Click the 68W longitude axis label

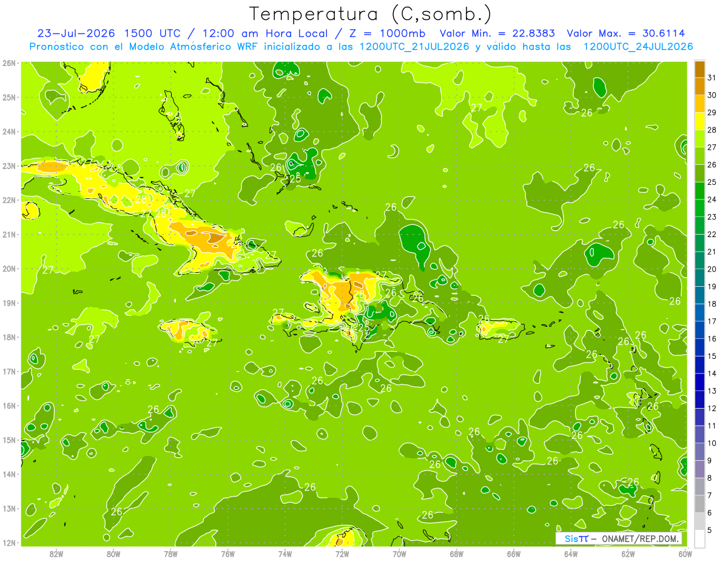point(456,553)
